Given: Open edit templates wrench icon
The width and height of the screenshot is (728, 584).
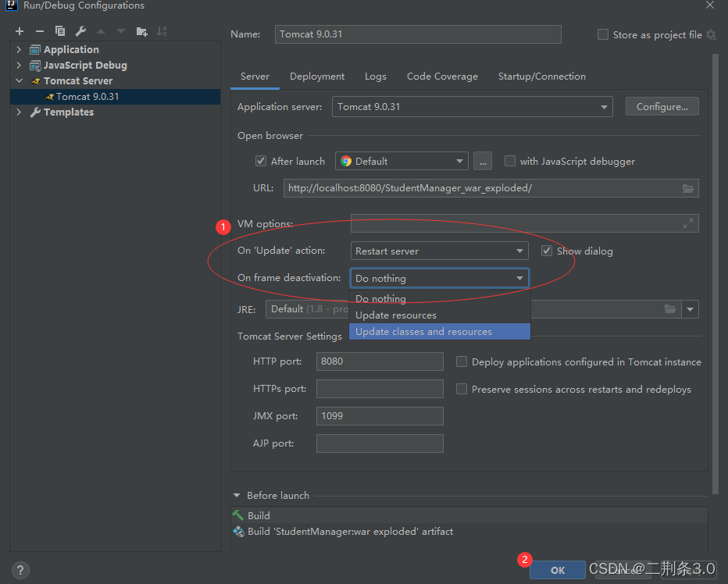Looking at the screenshot, I should click(x=80, y=31).
